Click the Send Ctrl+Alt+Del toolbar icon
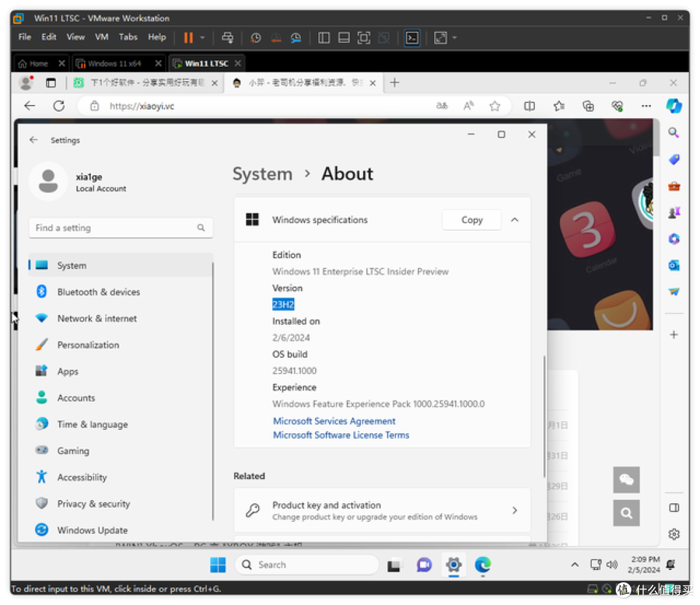This screenshot has width=700, height=605. coord(227,38)
